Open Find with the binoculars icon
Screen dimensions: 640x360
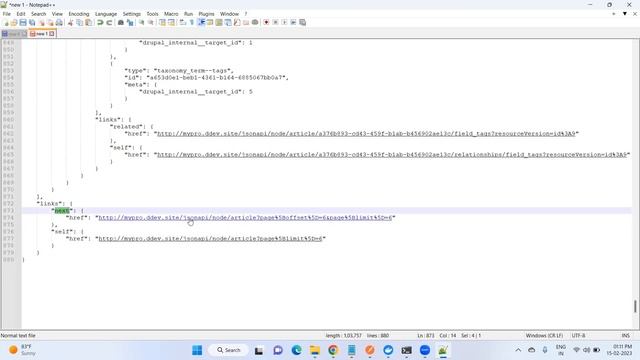(x=121, y=22)
